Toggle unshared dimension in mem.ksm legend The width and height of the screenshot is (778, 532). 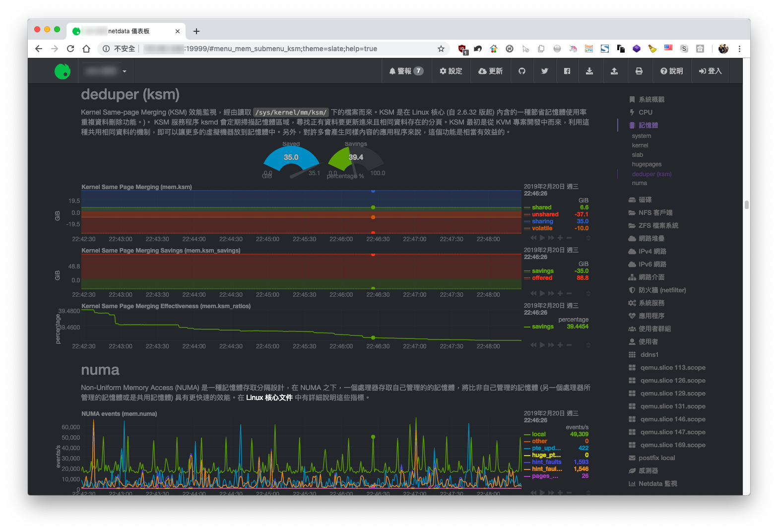point(545,214)
